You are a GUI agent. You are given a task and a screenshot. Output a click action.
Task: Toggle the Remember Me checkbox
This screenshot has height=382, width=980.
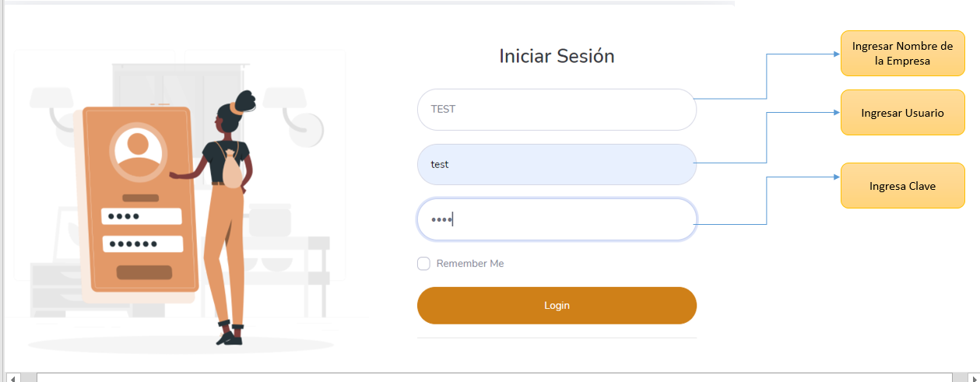[x=423, y=264]
